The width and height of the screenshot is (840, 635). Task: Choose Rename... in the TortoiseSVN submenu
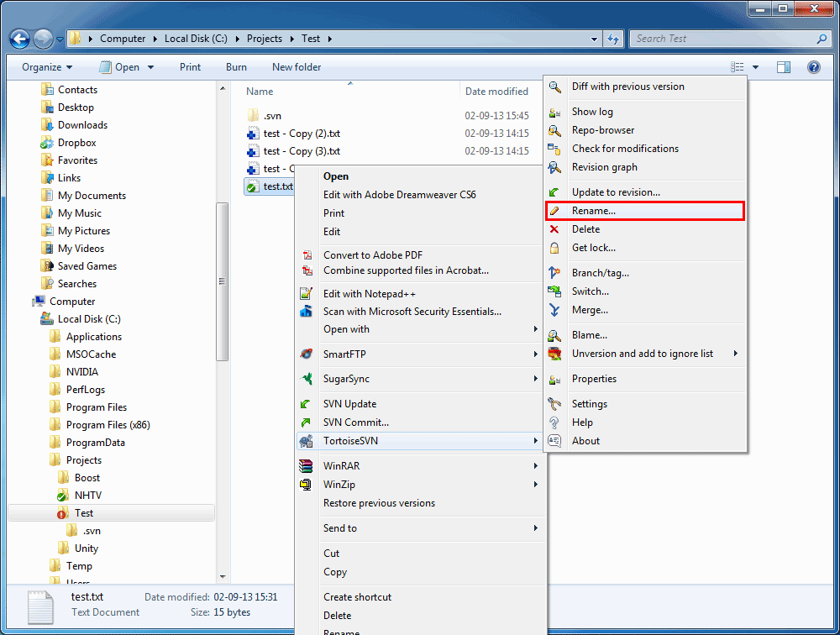coord(644,211)
